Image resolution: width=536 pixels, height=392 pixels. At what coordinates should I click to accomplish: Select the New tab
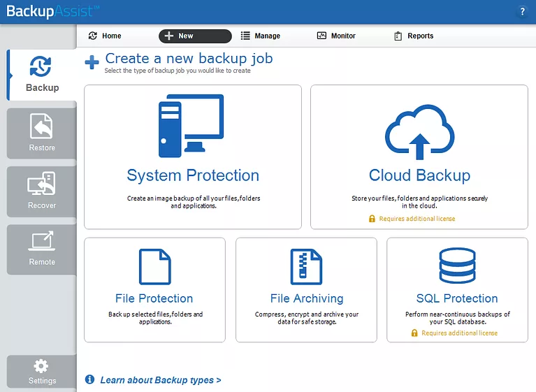tap(195, 36)
